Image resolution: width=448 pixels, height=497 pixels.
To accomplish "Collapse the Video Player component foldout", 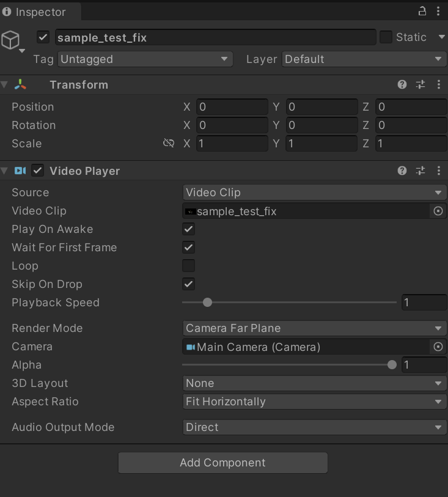I will [x=4, y=171].
